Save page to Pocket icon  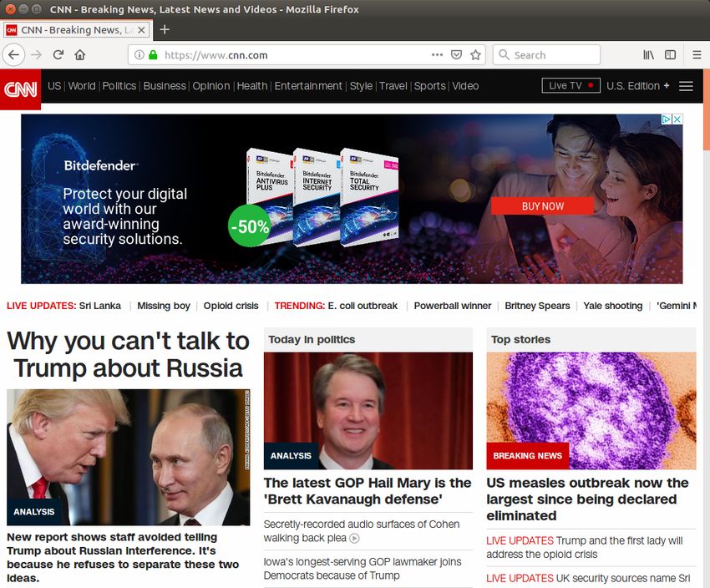[x=456, y=55]
